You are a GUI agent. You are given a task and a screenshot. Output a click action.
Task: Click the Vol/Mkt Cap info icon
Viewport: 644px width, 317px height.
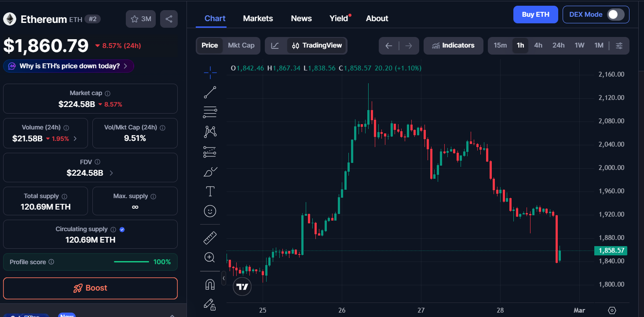click(x=162, y=128)
